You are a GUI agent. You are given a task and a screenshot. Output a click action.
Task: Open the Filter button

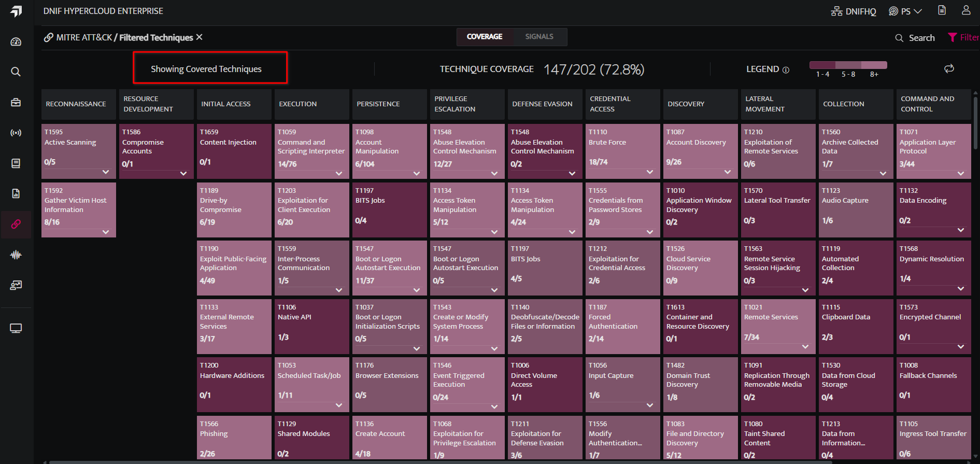(x=963, y=37)
